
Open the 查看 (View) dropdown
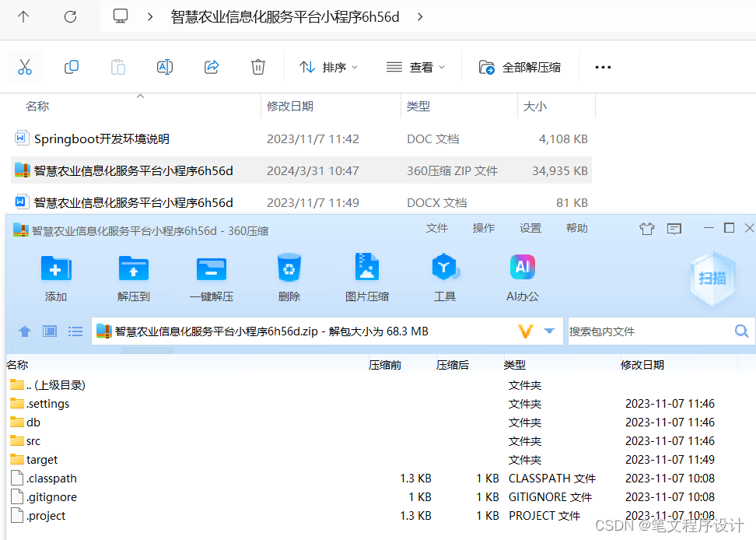(416, 67)
